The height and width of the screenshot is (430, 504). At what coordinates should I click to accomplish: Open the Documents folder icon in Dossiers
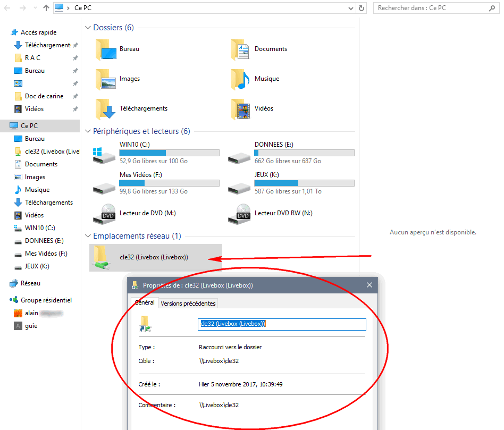coord(240,49)
